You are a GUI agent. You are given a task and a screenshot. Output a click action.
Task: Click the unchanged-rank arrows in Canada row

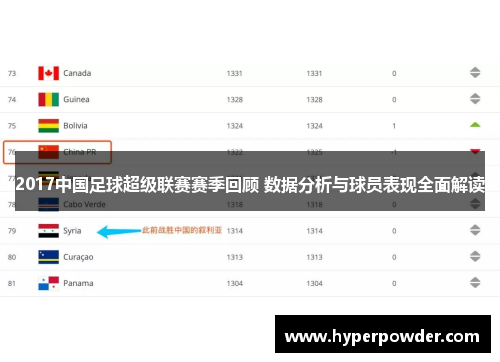[x=475, y=73]
